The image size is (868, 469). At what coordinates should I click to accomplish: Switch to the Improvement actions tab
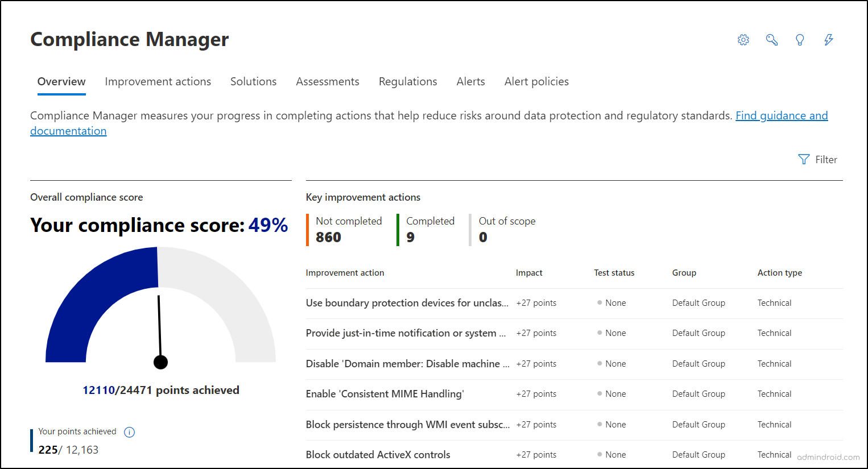click(158, 81)
